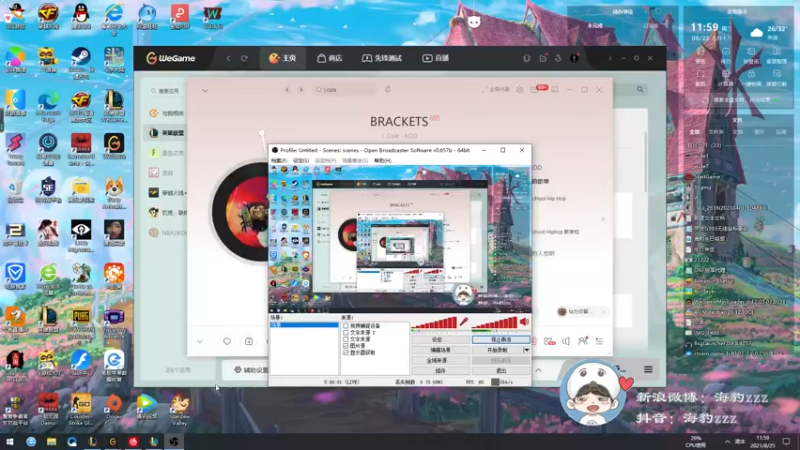Uncheck 显示器获取 monitor capture source in OBS
The width and height of the screenshot is (800, 450).
click(346, 352)
